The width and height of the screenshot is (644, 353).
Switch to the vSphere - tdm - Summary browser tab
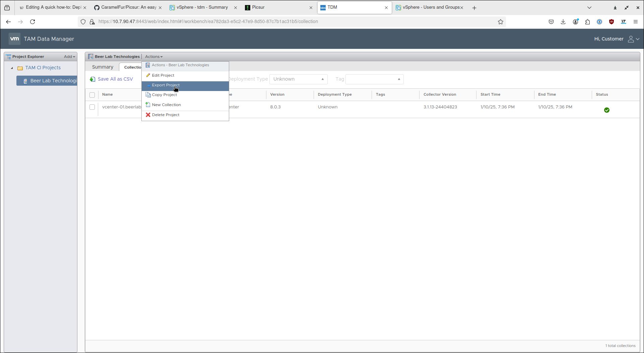coord(203,7)
